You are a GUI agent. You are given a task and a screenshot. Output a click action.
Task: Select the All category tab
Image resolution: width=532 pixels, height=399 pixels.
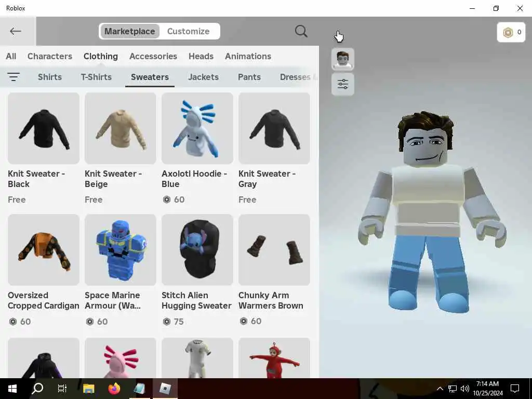click(11, 56)
